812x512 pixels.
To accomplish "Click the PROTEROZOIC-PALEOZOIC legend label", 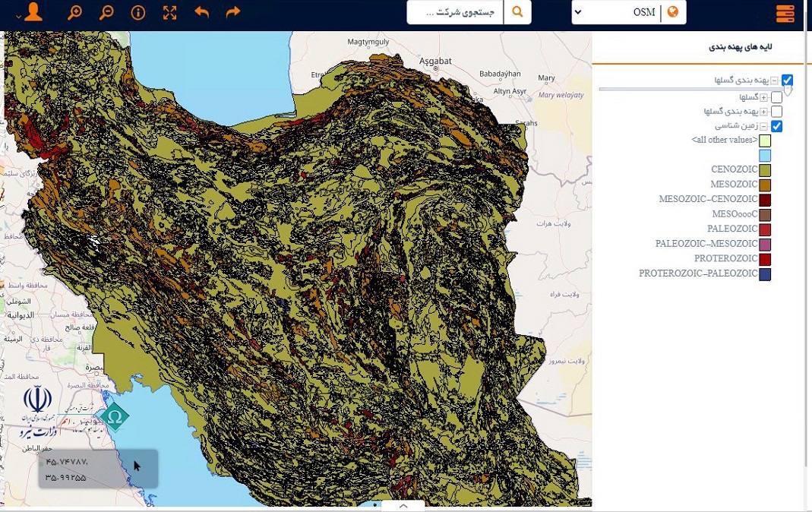I will [x=698, y=273].
